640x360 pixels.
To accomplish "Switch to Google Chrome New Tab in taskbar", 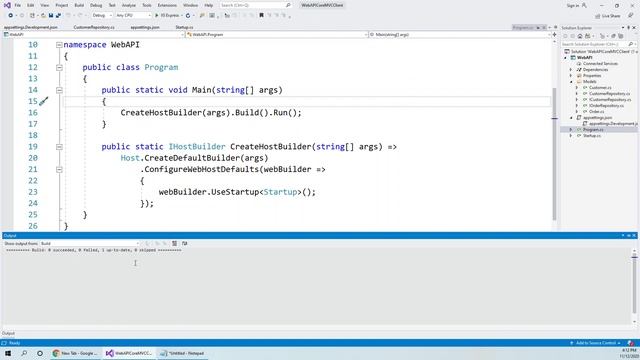I will coord(76,353).
